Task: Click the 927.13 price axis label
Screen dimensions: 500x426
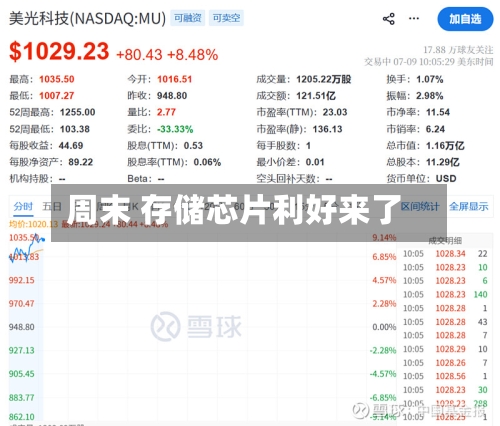Action: point(22,350)
